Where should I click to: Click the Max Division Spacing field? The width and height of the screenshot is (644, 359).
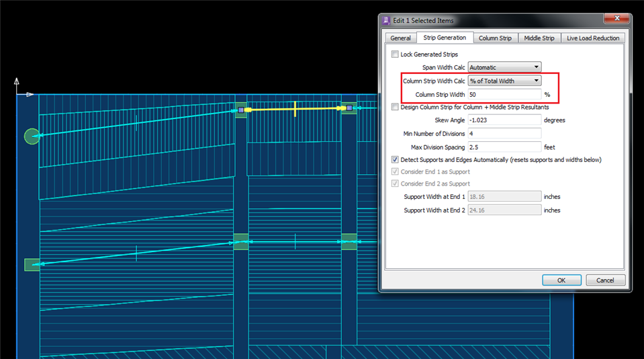point(504,147)
